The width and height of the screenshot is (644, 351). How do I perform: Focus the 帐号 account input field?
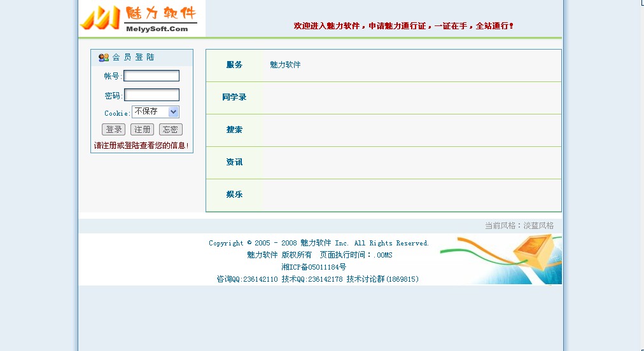151,76
